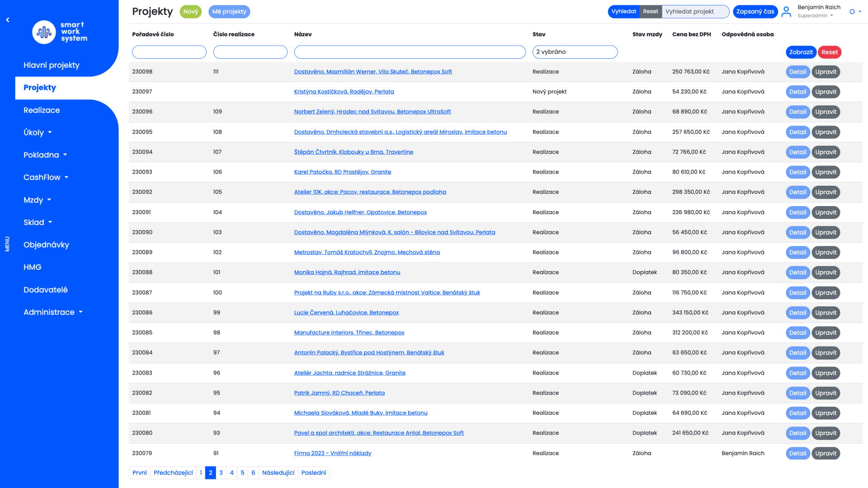Image resolution: width=868 pixels, height=488 pixels.
Task: Open the user profile icon
Action: 786,12
